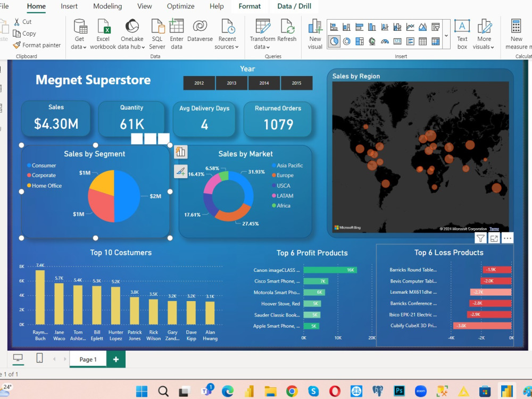
Task: Select the treemap visual
Action: [359, 41]
